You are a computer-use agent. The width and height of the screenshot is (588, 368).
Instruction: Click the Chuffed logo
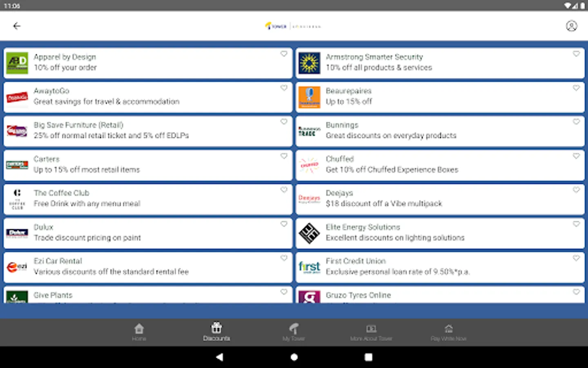pos(309,165)
